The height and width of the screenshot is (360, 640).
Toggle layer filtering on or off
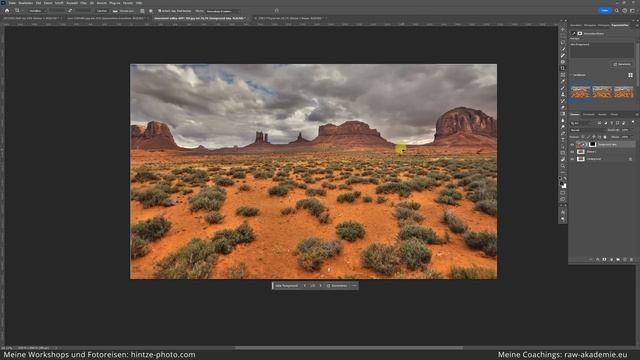(x=633, y=122)
